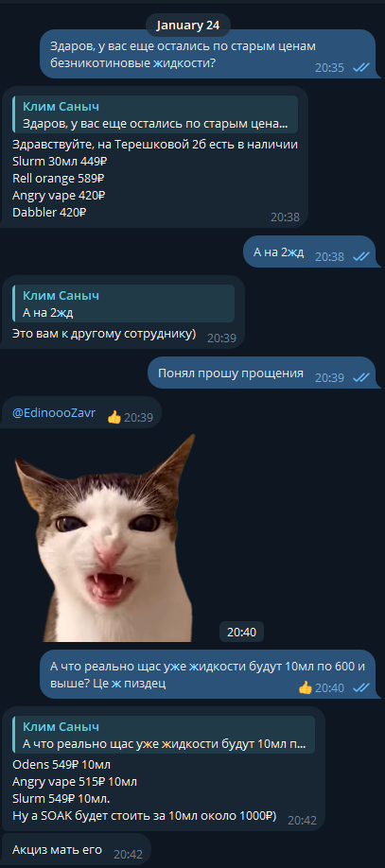Click double-check read mark on first message

pyautogui.click(x=361, y=67)
